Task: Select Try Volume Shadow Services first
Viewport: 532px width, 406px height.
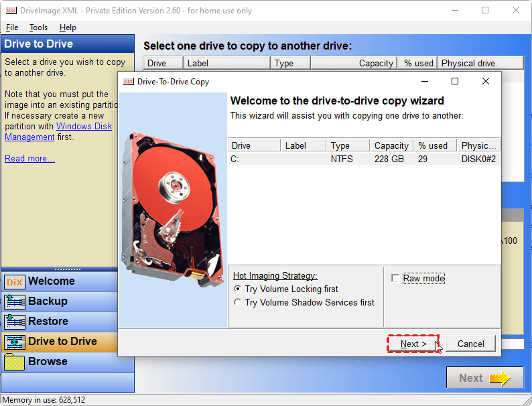Action: (238, 302)
